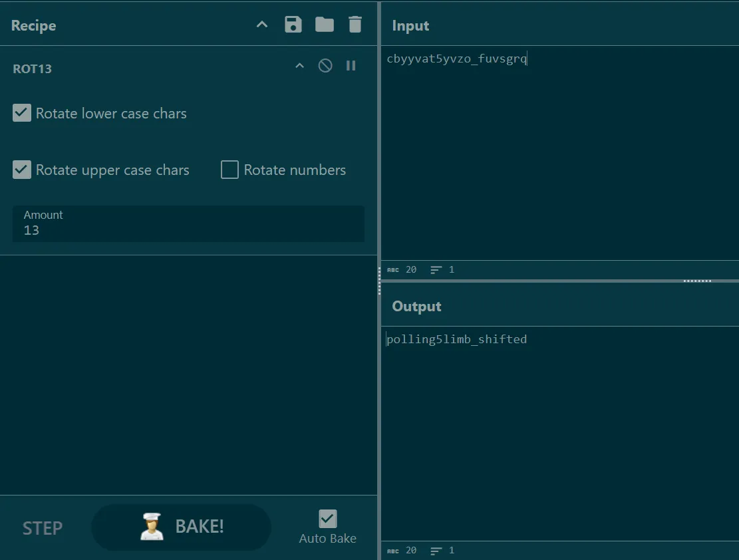This screenshot has height=560, width=739.
Task: Load a recipe via folder icon
Action: 324,25
